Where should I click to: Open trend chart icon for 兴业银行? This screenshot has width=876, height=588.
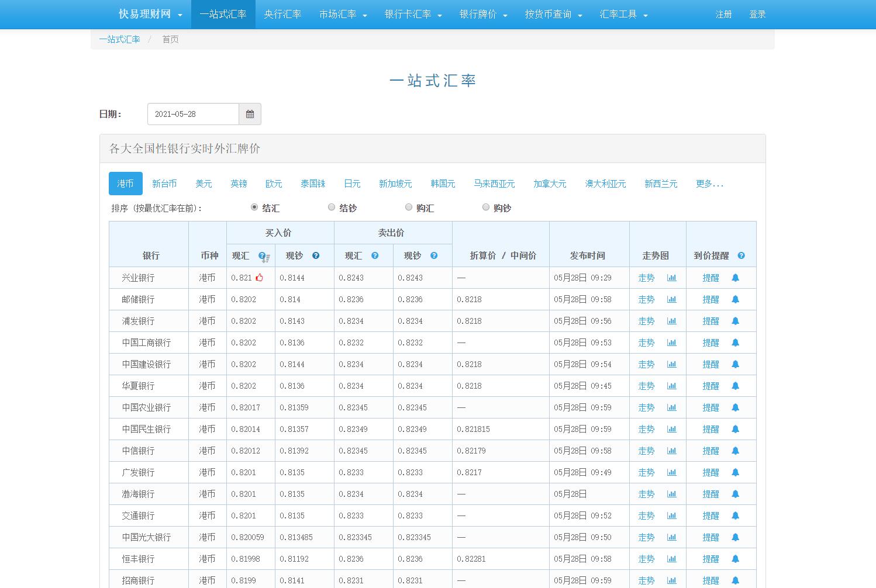(671, 278)
